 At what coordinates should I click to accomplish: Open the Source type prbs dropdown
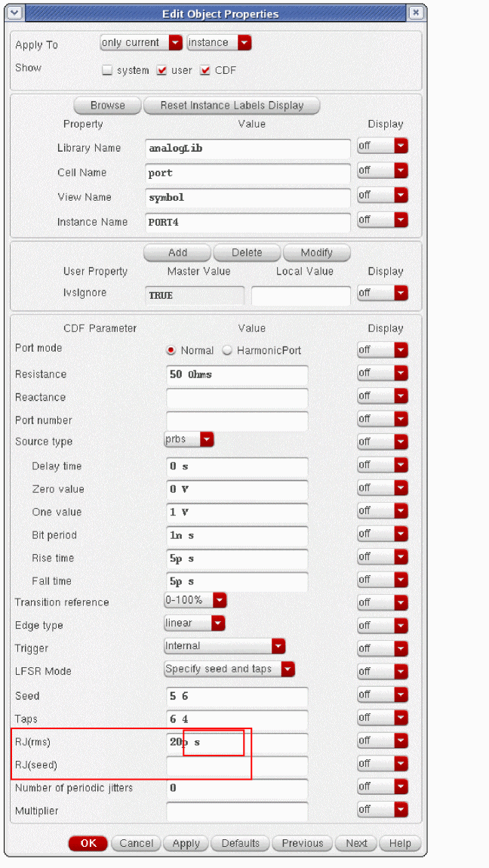tap(189, 439)
